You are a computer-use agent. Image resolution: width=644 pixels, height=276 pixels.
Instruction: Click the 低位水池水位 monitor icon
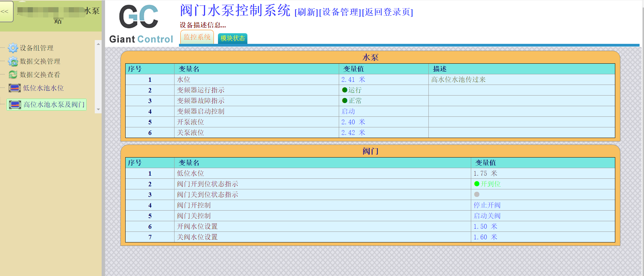coord(15,88)
